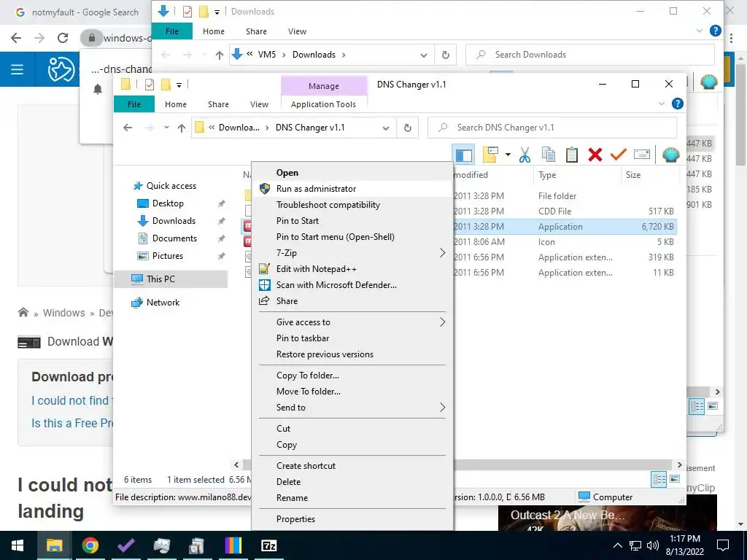Click the envelope Email icon in toolbar
Screen dimensions: 747x560
click(x=642, y=155)
